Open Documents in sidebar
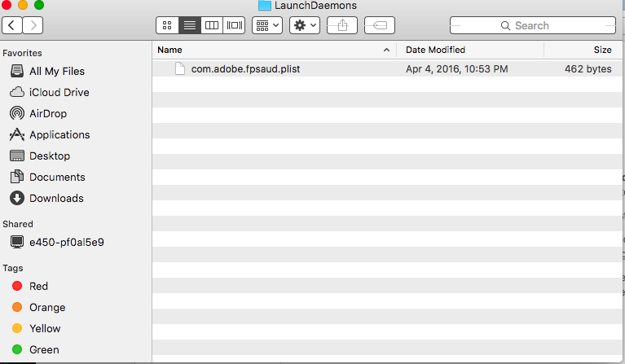The image size is (625, 364). (57, 177)
